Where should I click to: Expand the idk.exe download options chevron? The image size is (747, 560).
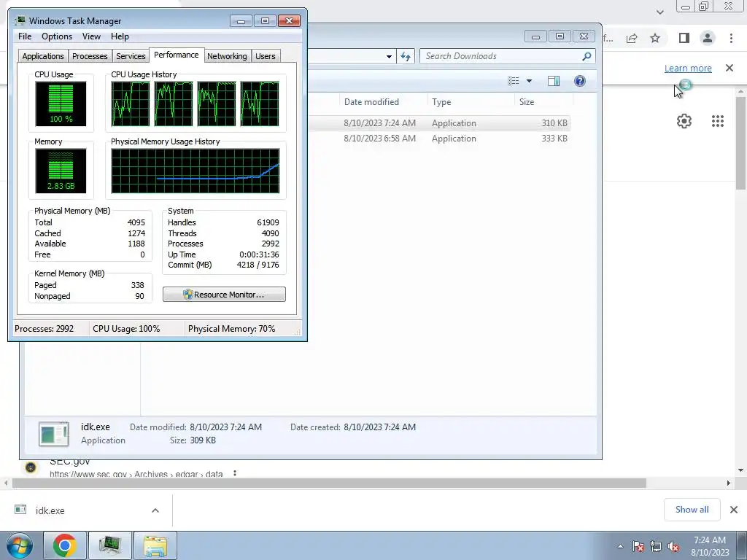[x=155, y=510]
